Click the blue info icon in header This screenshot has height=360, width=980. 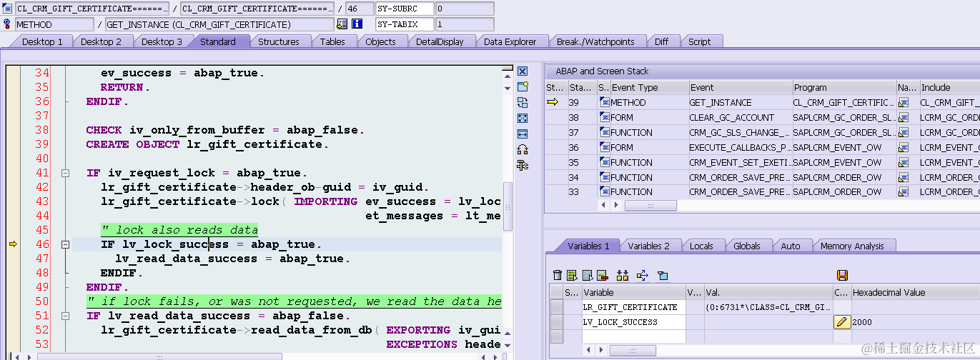pos(357,24)
